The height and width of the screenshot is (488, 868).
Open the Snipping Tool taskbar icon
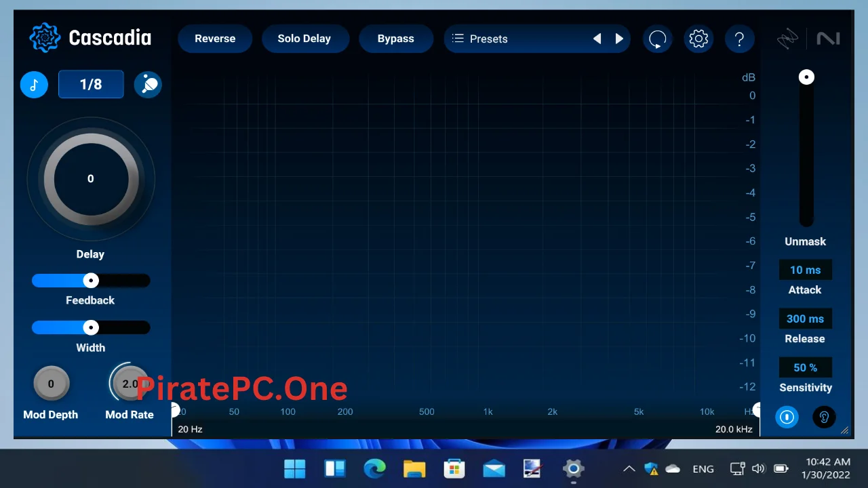pyautogui.click(x=533, y=468)
